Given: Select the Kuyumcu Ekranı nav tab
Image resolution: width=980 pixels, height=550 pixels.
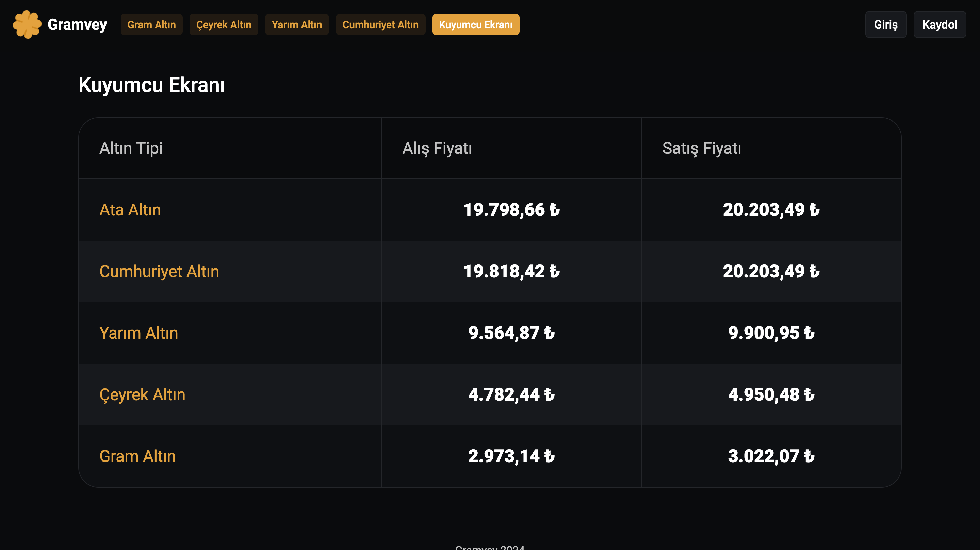Looking at the screenshot, I should (476, 25).
